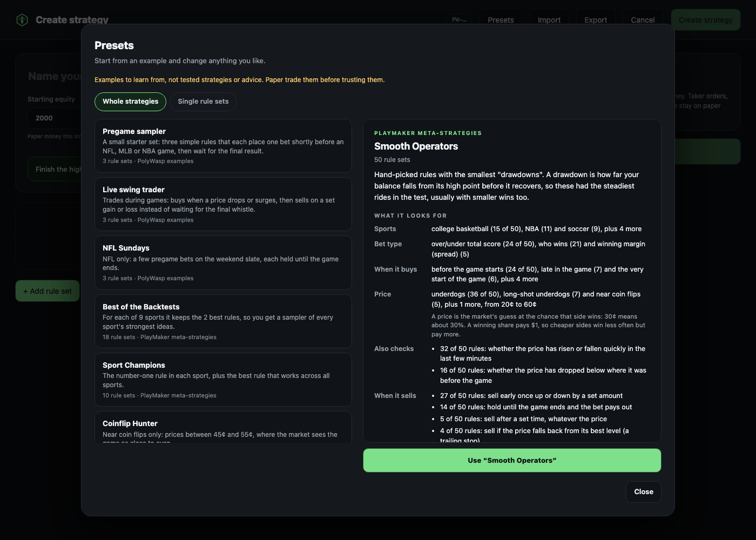Click the 'Bet type' row label
Screen dimensions: 756x540
(x=388, y=244)
